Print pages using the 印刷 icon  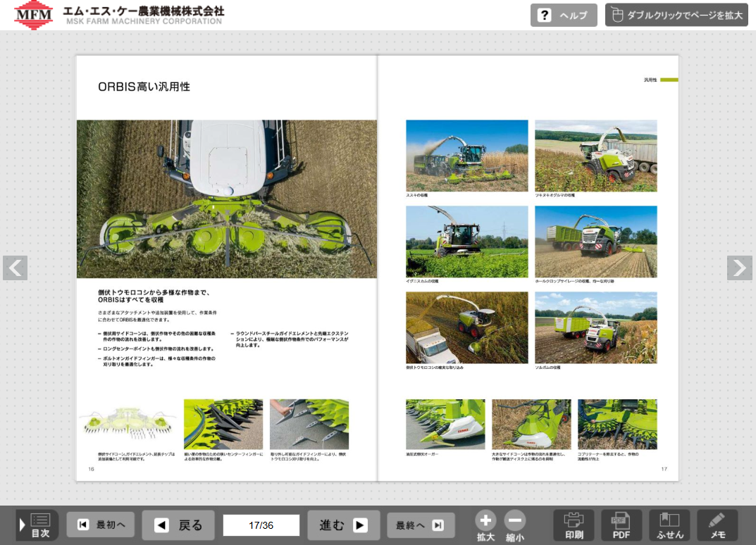[574, 525]
